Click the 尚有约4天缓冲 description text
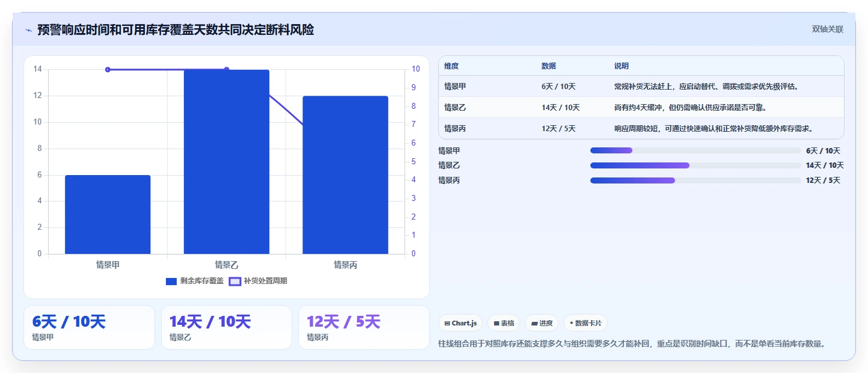Image resolution: width=868 pixels, height=373 pixels. point(691,107)
